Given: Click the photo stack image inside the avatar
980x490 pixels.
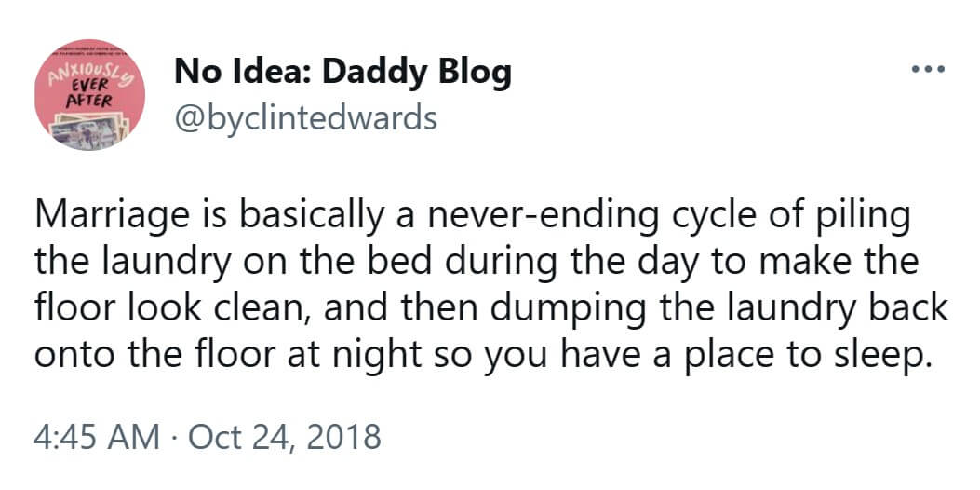Looking at the screenshot, I should pos(89,130).
